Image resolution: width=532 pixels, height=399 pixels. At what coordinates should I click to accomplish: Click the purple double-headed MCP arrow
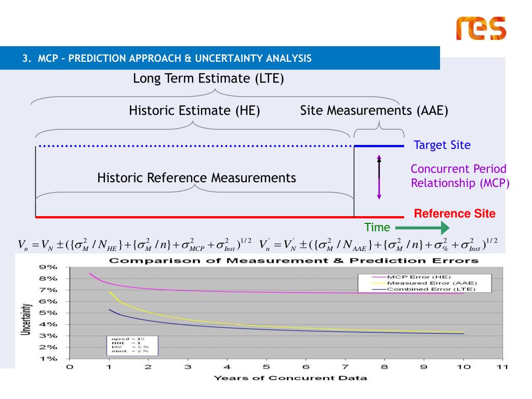click(379, 177)
